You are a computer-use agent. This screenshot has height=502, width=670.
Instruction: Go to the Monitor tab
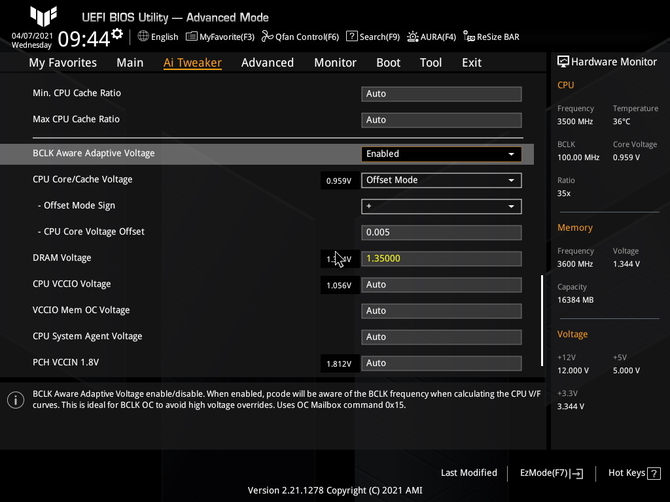335,63
